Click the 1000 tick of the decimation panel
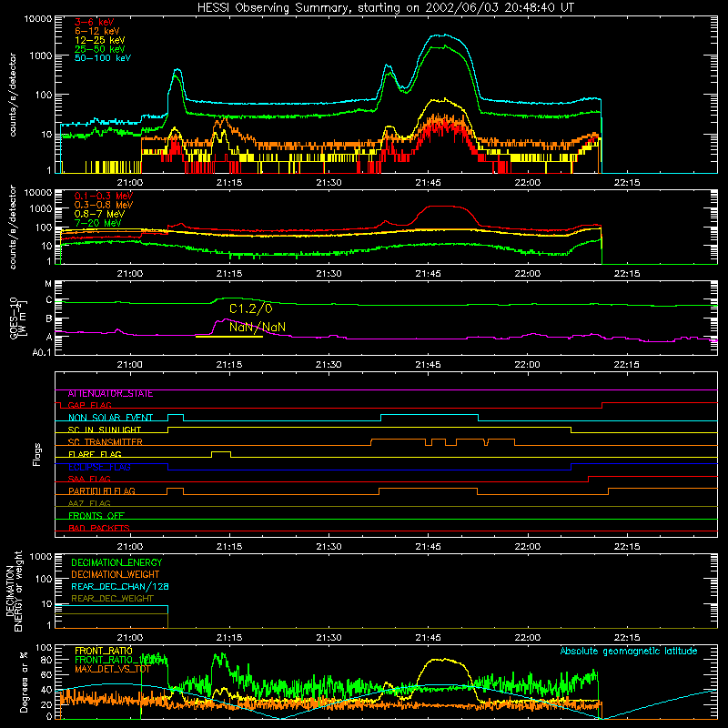Image resolution: width=728 pixels, height=728 pixels. pos(41,556)
